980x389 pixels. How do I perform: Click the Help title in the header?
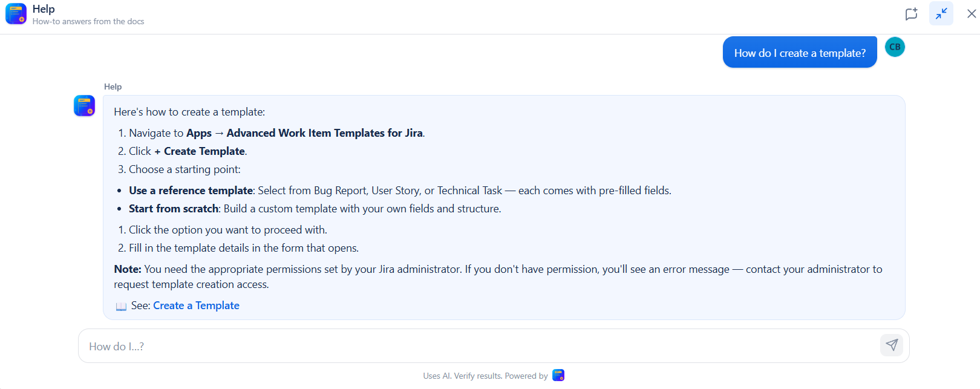(x=44, y=9)
